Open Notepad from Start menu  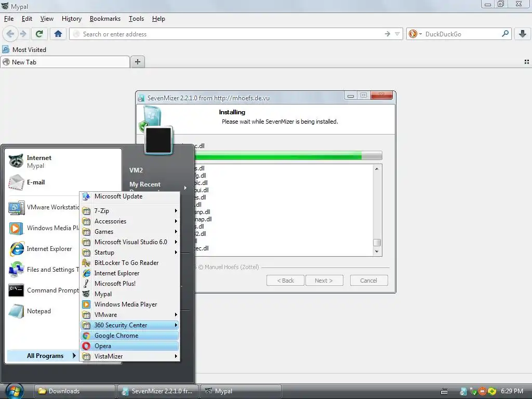tap(44, 311)
